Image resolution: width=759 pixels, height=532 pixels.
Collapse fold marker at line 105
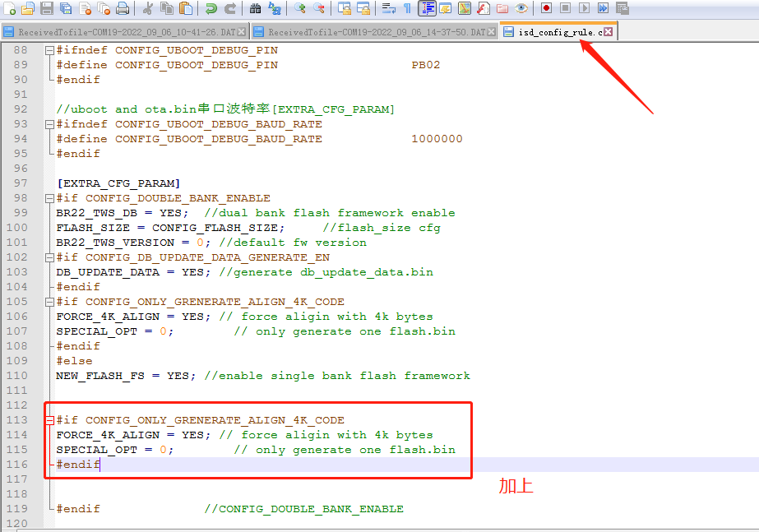pos(49,302)
